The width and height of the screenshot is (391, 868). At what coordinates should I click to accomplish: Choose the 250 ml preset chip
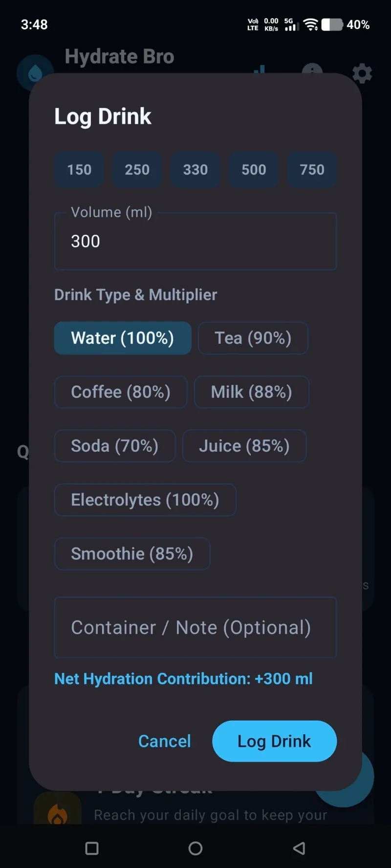click(137, 169)
